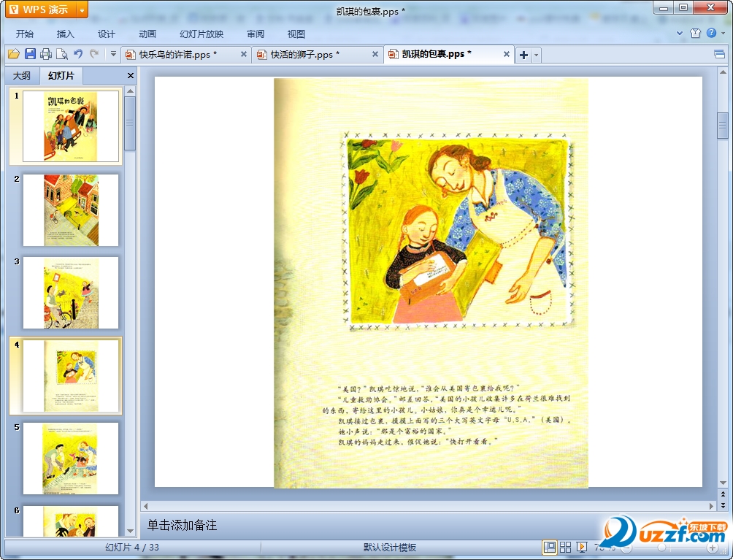Click thumbnail pane scroll down arrow

point(131,532)
